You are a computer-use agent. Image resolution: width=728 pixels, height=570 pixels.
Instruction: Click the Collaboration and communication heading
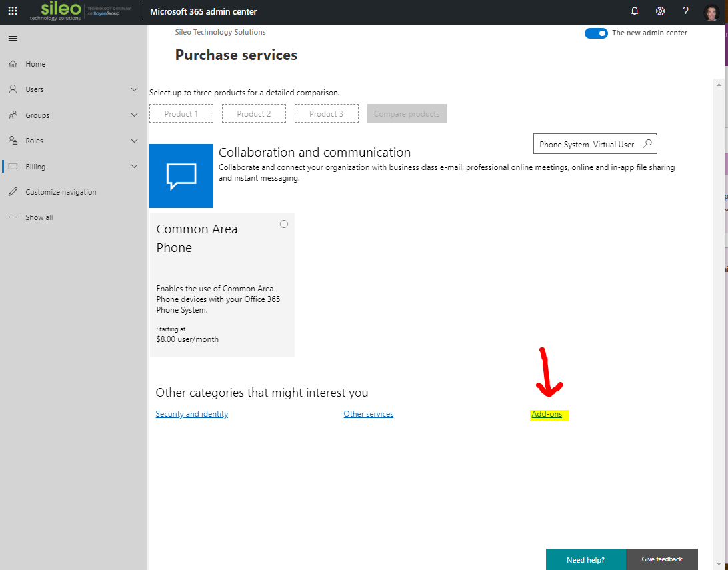tap(315, 152)
